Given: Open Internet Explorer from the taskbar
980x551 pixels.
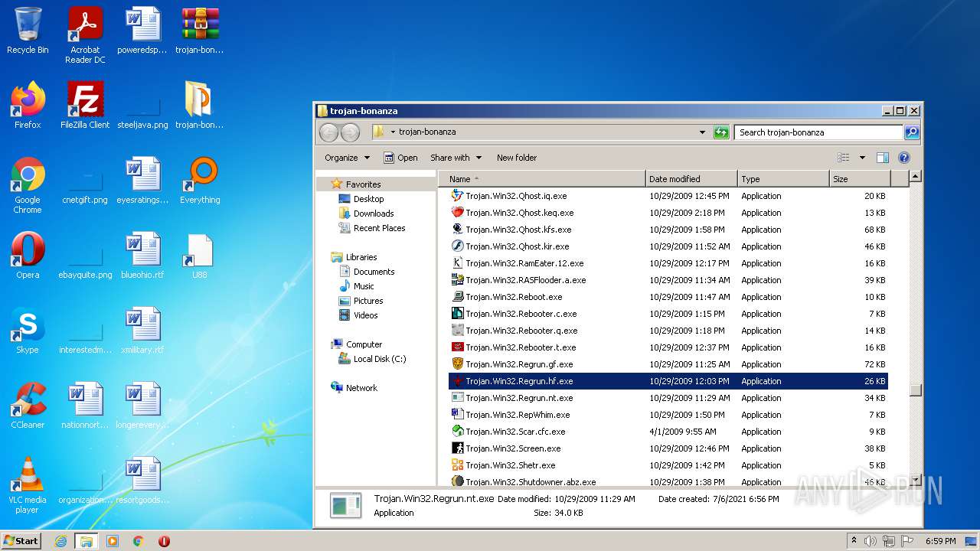Looking at the screenshot, I should pyautogui.click(x=60, y=541).
